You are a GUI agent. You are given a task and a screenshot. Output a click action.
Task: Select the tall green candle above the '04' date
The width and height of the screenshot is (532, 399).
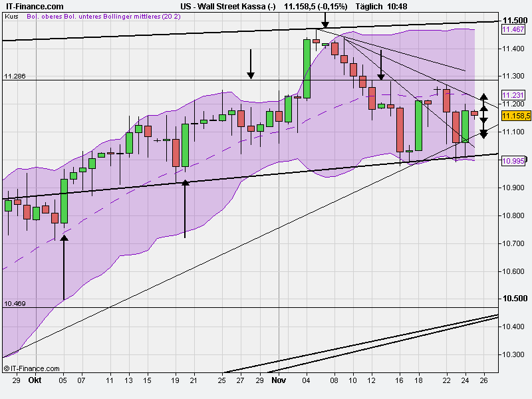(307, 69)
